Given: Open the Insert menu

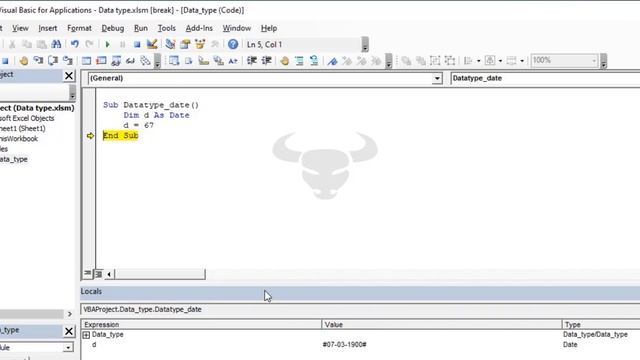Looking at the screenshot, I should [48, 28].
